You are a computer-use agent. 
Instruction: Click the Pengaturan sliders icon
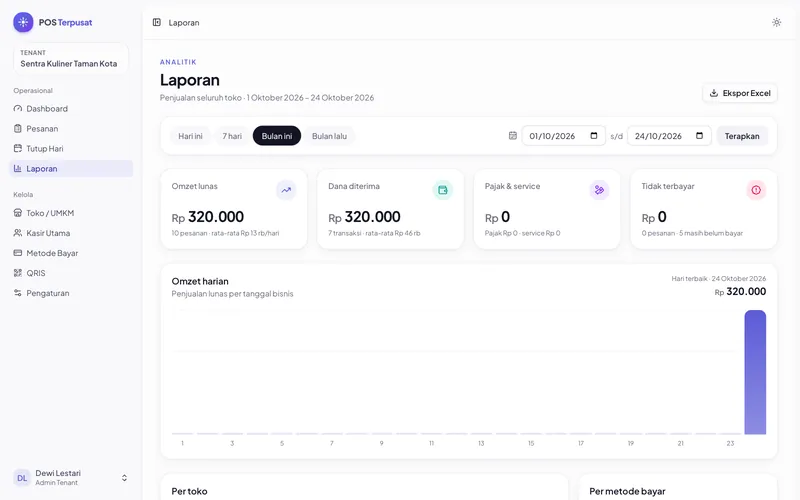[18, 293]
